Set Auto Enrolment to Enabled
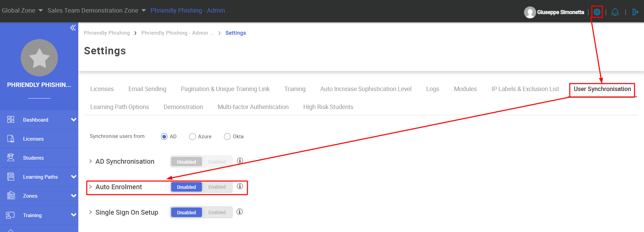The image size is (644, 232). click(217, 187)
